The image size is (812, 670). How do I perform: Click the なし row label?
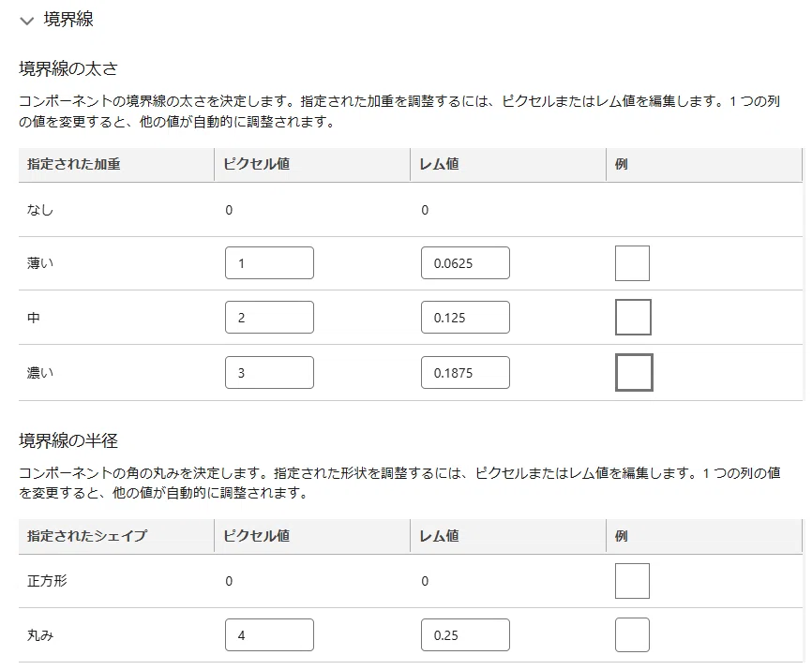click(x=40, y=210)
